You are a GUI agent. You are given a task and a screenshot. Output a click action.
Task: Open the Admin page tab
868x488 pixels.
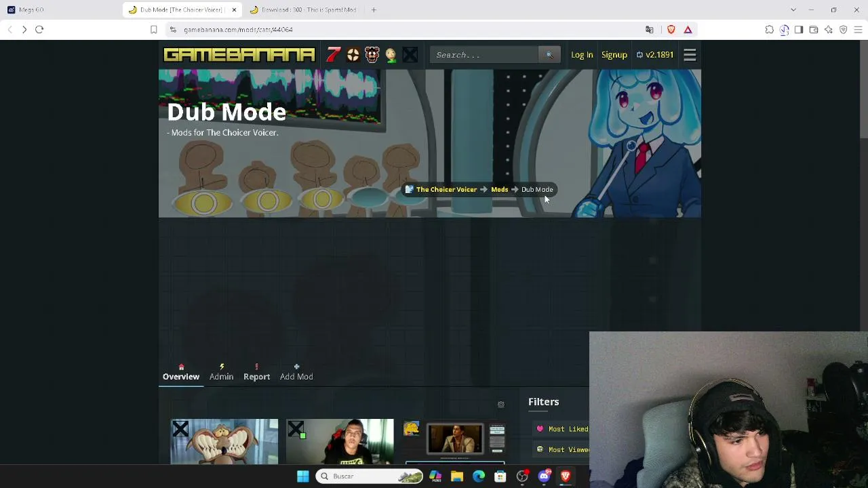pos(221,372)
